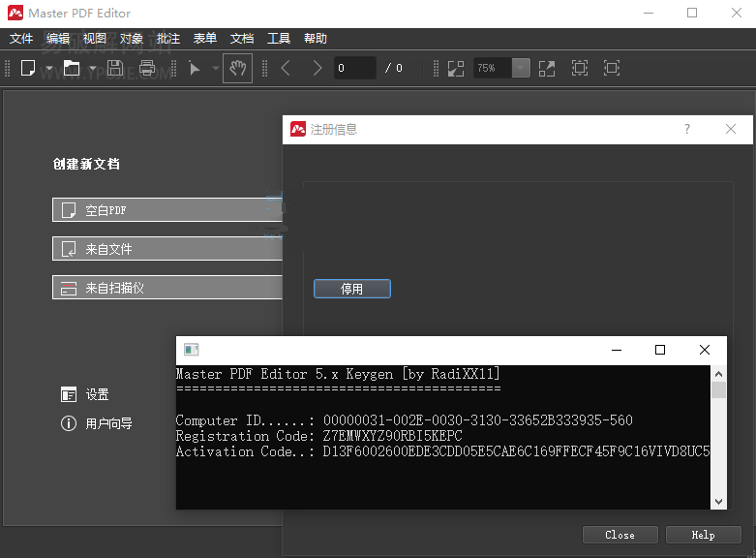Image resolution: width=756 pixels, height=558 pixels.
Task: Select the Hand pan tool
Action: point(238,69)
